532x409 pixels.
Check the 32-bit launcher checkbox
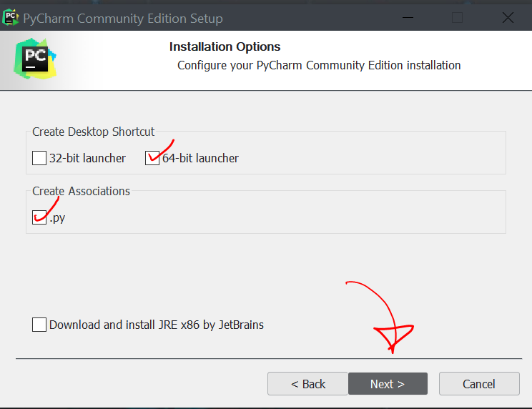(39, 158)
